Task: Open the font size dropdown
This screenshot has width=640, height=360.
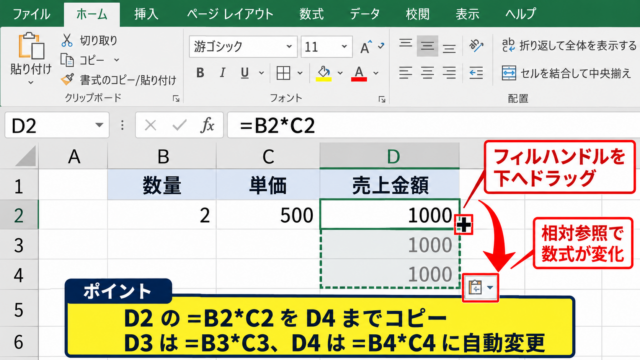Action: click(344, 47)
